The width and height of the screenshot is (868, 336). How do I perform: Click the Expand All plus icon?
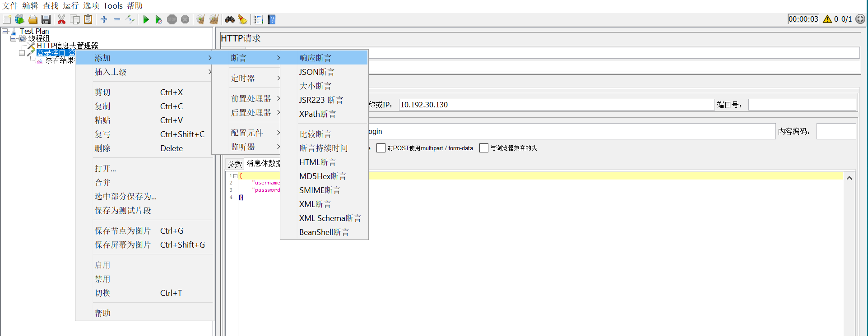[x=104, y=19]
